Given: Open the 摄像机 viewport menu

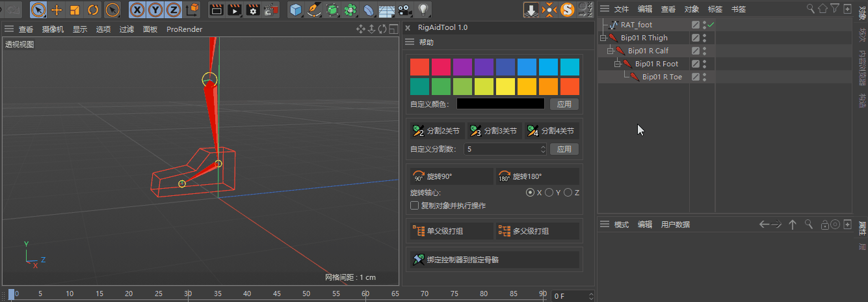Looking at the screenshot, I should point(53,29).
